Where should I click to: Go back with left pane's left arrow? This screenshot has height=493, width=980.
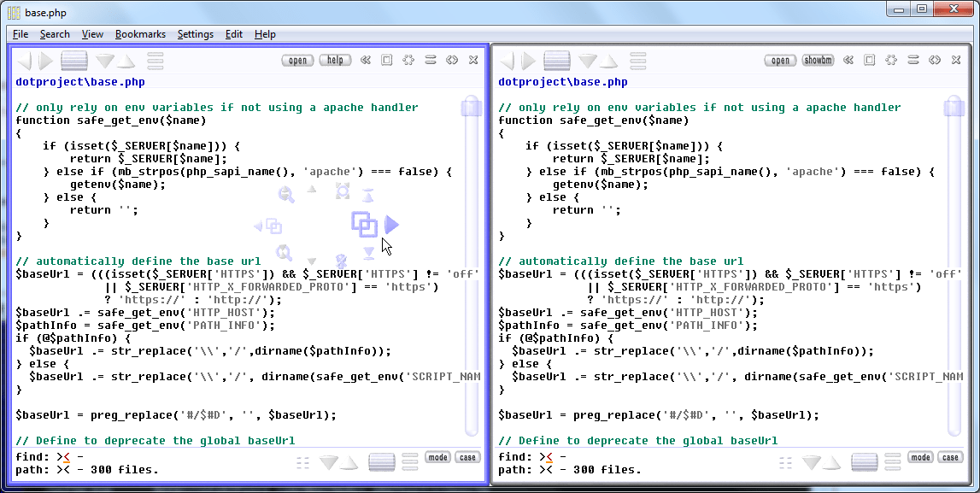pyautogui.click(x=25, y=61)
